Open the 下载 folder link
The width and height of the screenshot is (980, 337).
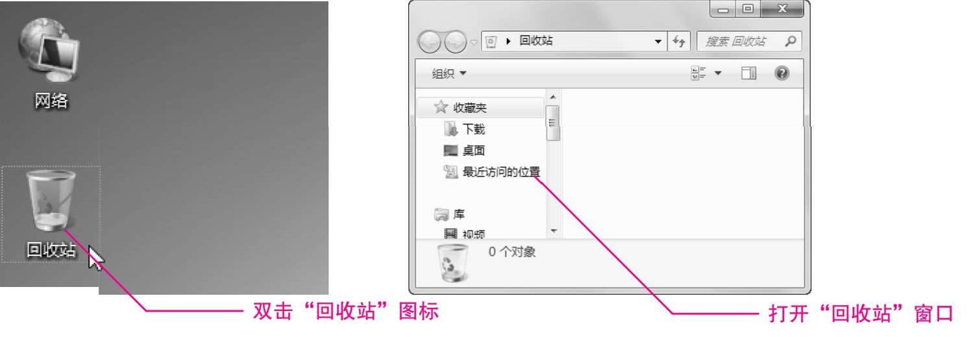tap(464, 129)
